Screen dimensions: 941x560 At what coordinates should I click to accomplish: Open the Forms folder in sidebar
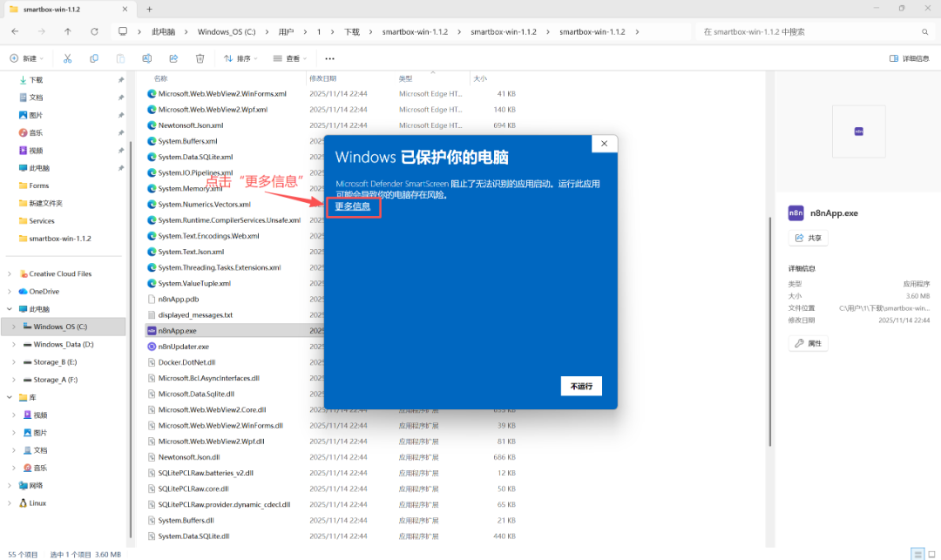(x=39, y=186)
